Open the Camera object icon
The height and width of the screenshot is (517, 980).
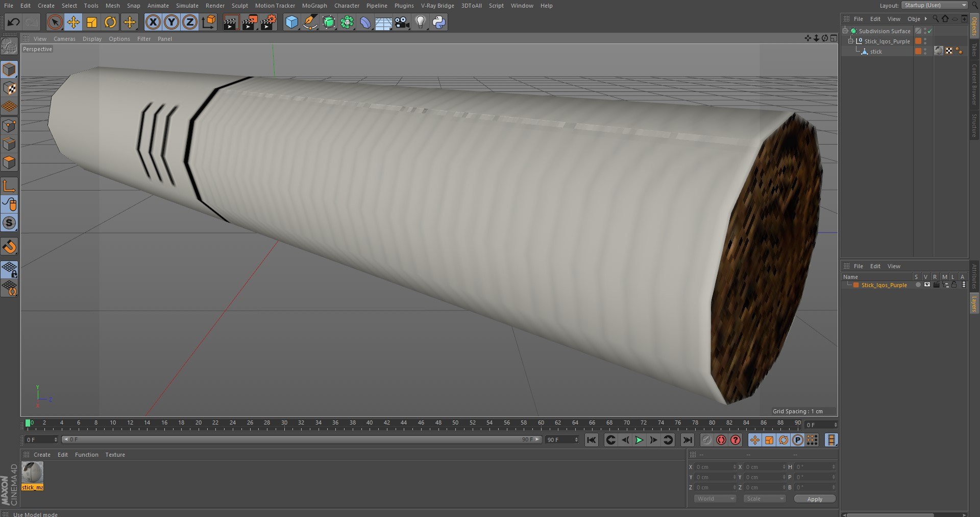[x=402, y=22]
